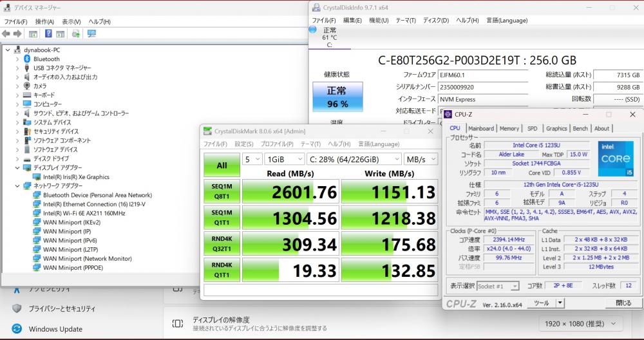Open the MB/s unit dropdown

point(421,159)
